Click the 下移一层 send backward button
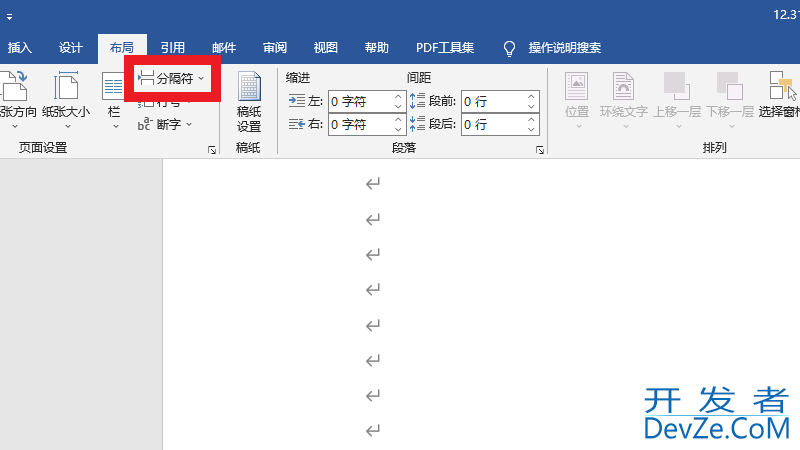 [x=730, y=100]
